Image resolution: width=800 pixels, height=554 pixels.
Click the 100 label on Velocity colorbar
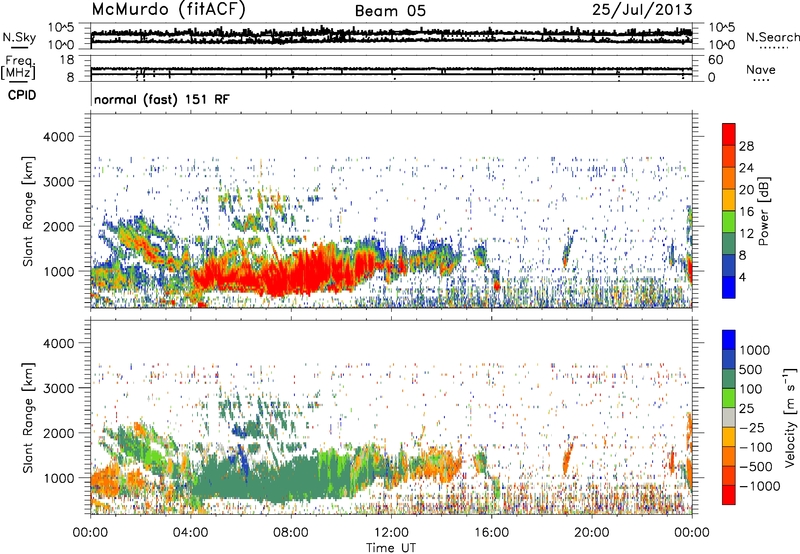pos(751,389)
